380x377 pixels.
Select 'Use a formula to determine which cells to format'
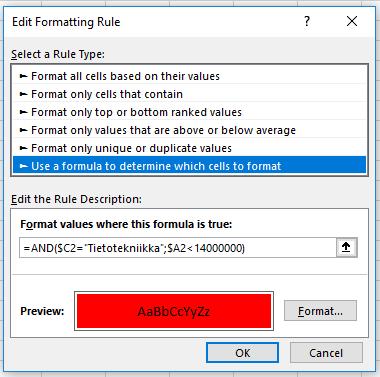189,166
